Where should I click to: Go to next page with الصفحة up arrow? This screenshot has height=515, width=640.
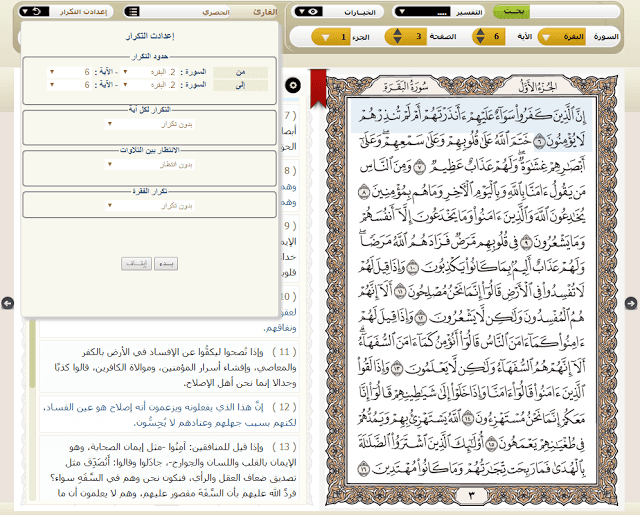tap(397, 32)
